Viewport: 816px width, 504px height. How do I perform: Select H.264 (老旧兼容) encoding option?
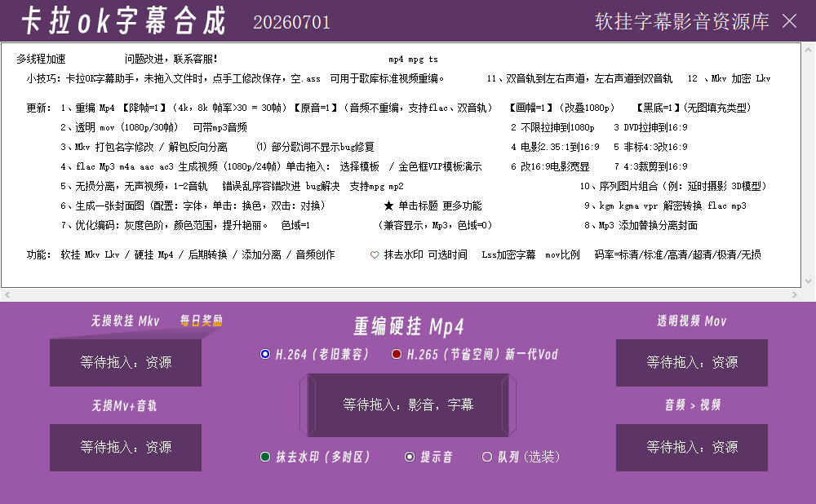pyautogui.click(x=314, y=354)
